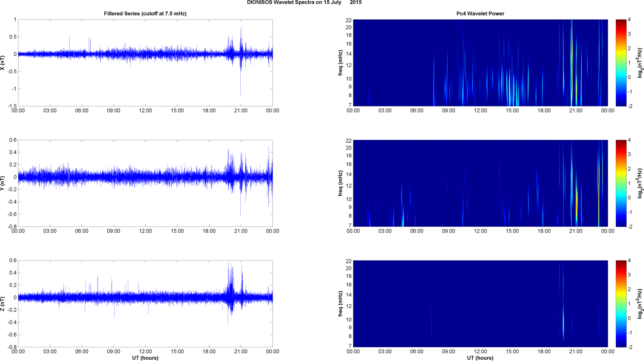This screenshot has width=644, height=361.
Task: Click the 'log2(nT²/Hz)' label beside the top colorbar
Action: 640,63
